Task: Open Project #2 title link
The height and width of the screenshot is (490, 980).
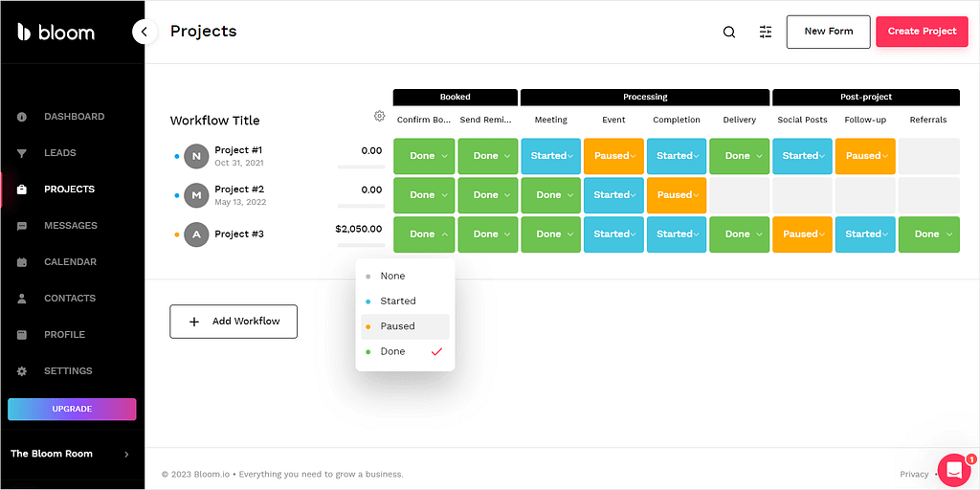Action: pos(239,189)
